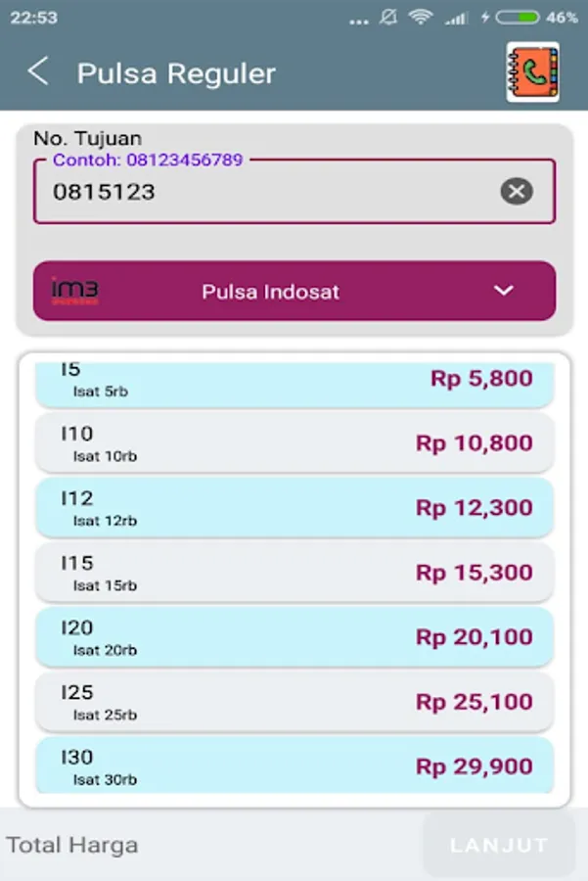Tap the back arrow icon
588x881 pixels.
pos(38,71)
